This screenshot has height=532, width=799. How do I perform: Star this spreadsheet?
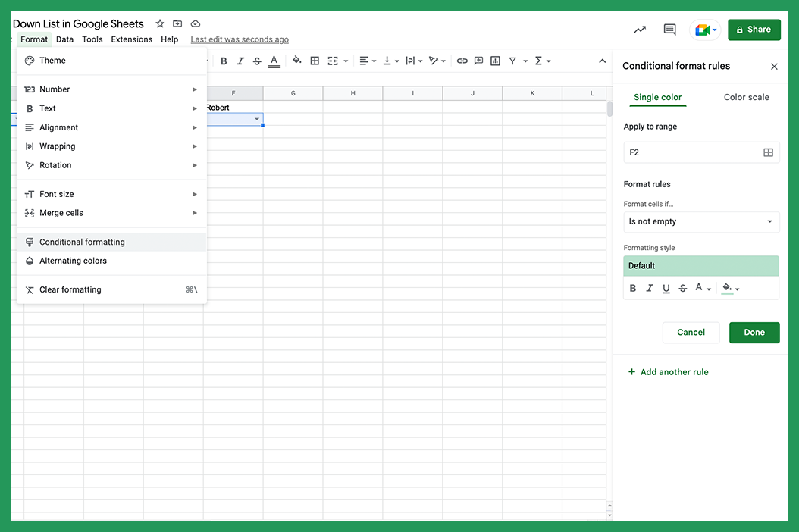tap(159, 23)
